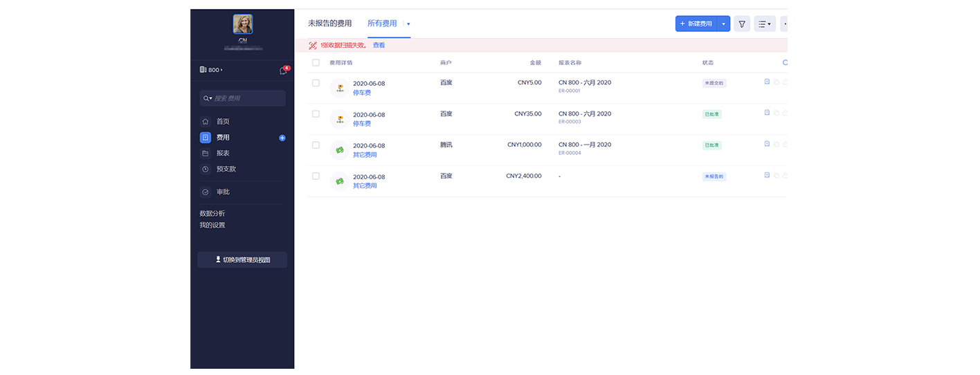Click receipt icon on the CNY5.00 row

click(x=767, y=82)
